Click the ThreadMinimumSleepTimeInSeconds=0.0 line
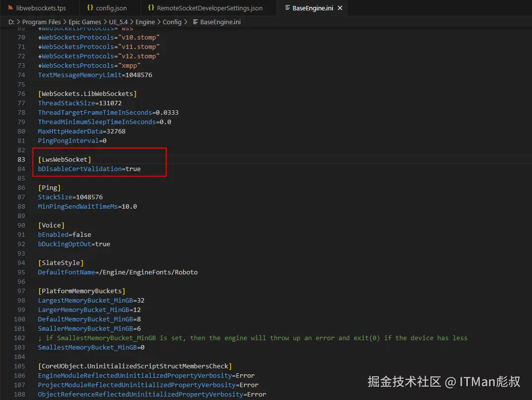Viewport: 532px width, 400px height. 105,122
